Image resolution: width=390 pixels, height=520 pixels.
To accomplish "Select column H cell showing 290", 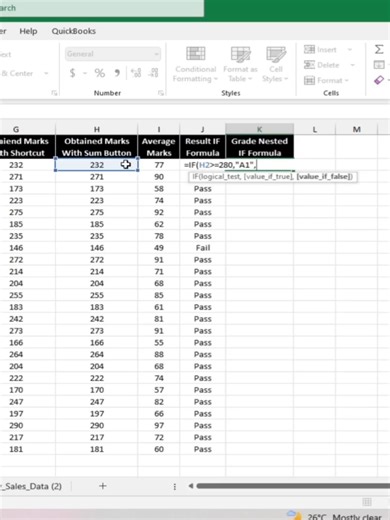I will 97,425.
